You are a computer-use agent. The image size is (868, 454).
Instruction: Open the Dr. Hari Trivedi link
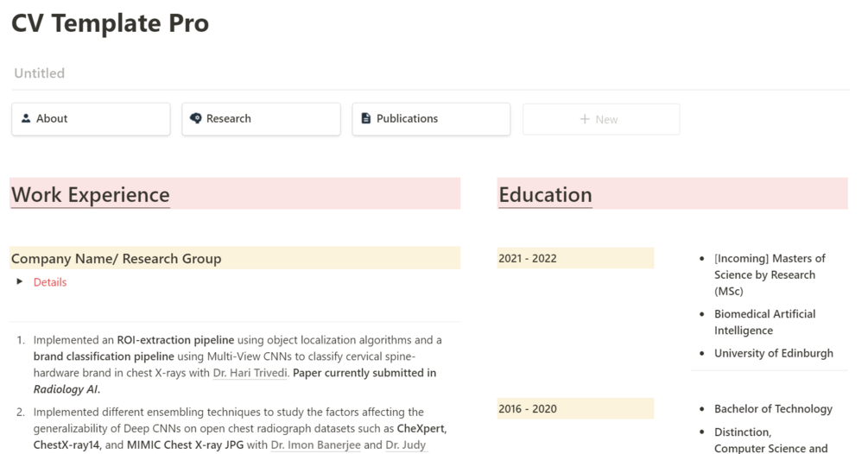[250, 373]
